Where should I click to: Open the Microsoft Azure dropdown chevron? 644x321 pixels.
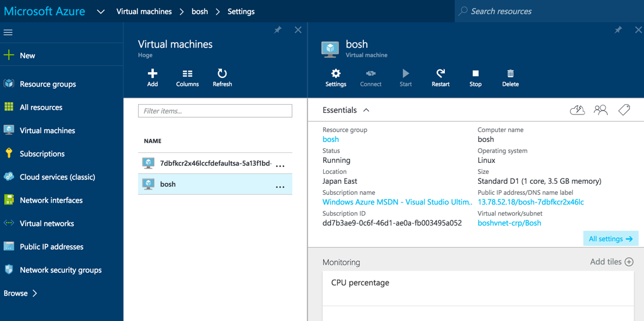(101, 12)
